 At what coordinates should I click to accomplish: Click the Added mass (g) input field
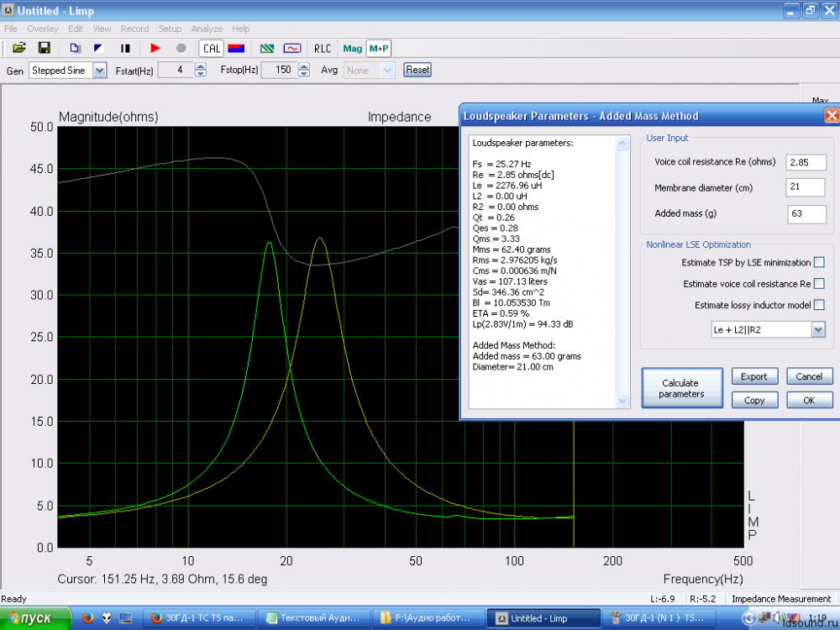806,213
